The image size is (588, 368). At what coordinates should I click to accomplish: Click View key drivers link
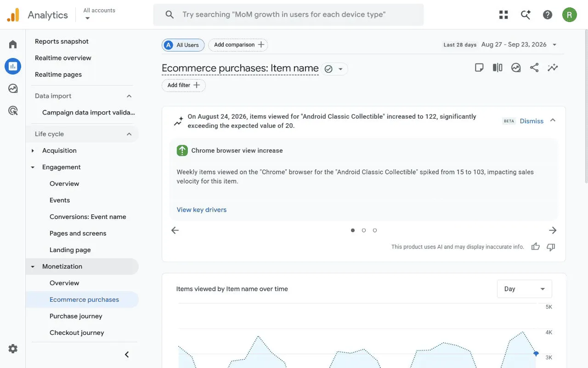(202, 210)
